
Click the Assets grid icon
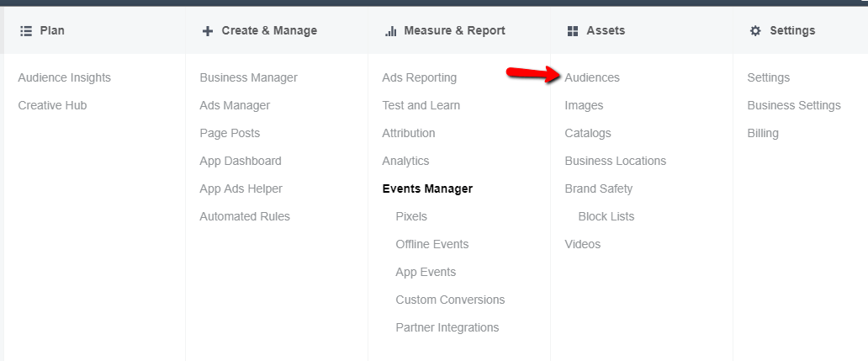(x=573, y=31)
